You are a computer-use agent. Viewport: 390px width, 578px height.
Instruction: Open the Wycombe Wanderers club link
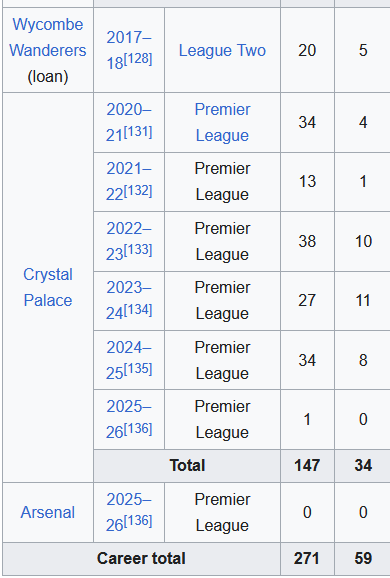(x=48, y=37)
